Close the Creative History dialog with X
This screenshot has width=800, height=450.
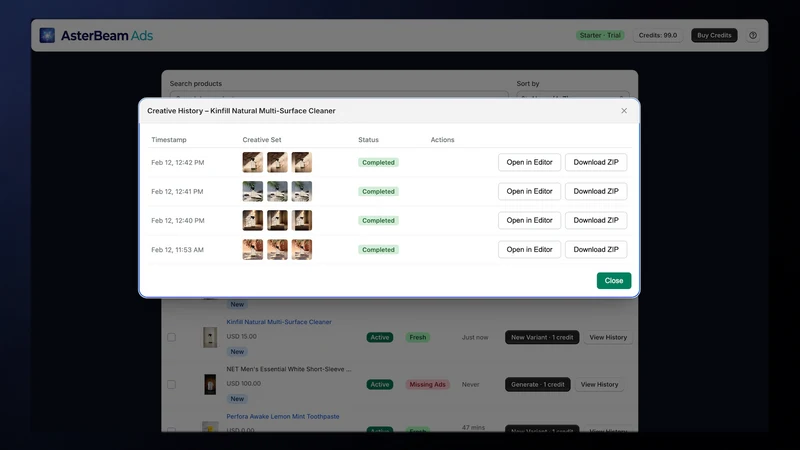624,111
